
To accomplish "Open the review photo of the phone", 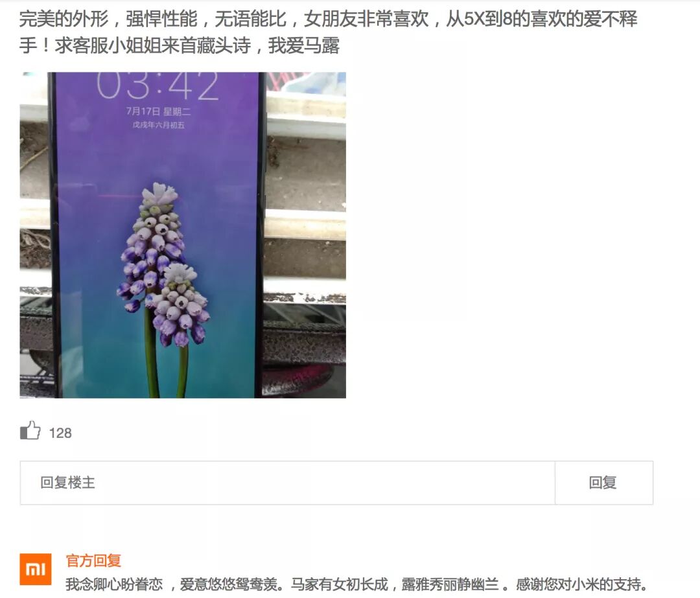I will tap(183, 235).
